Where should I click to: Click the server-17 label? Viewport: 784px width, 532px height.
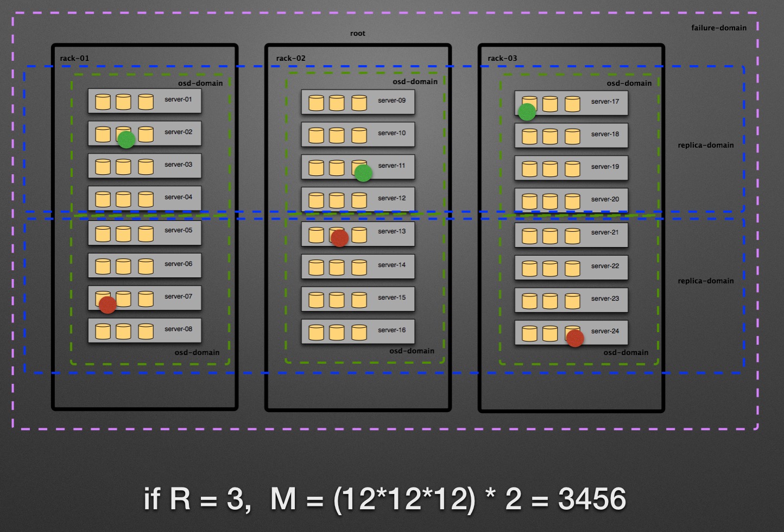[605, 102]
